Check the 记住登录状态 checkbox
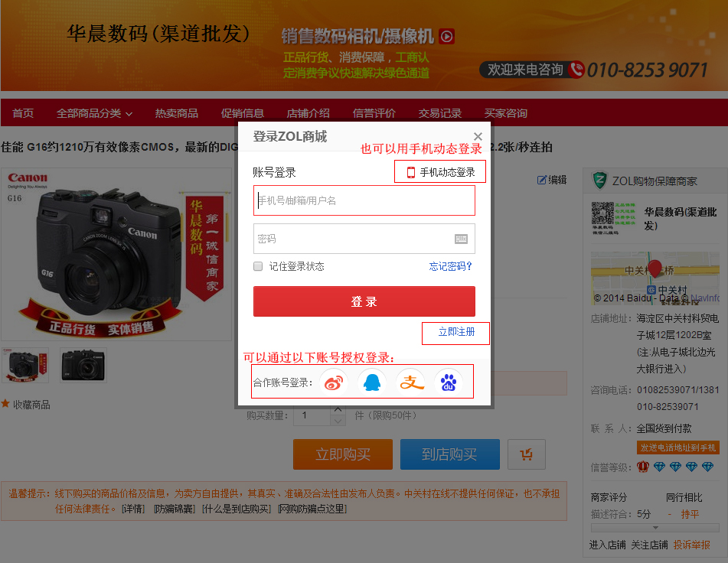Screen dimensions: 728x563 click(258, 266)
